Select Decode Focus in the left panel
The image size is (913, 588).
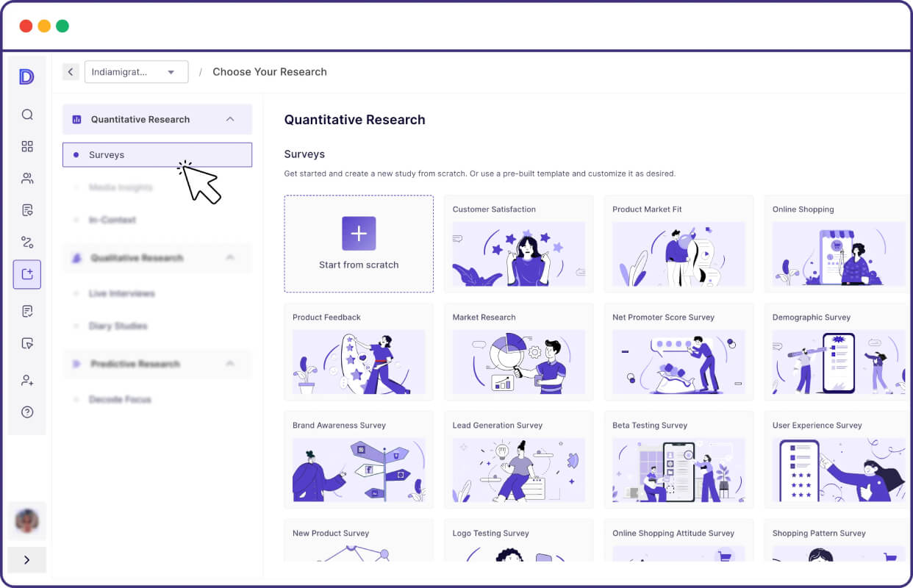[x=120, y=399]
